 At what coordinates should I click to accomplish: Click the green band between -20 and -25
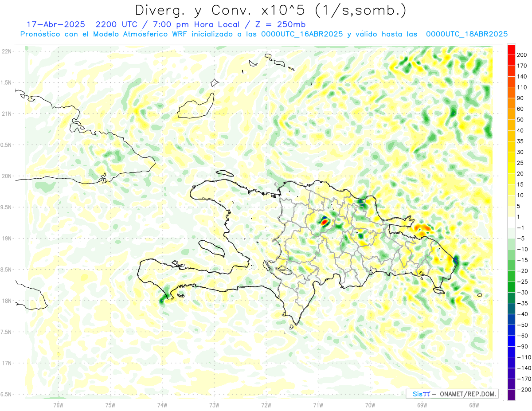(512, 276)
